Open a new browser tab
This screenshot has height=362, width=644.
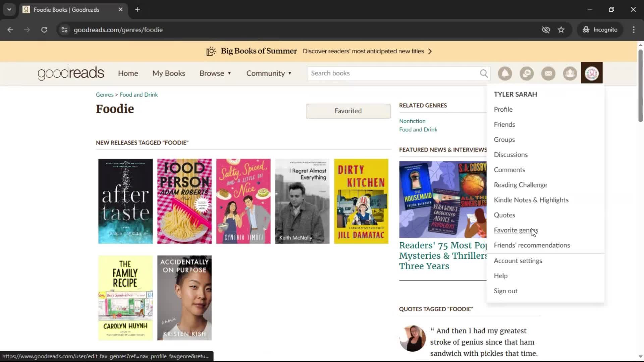click(x=138, y=10)
